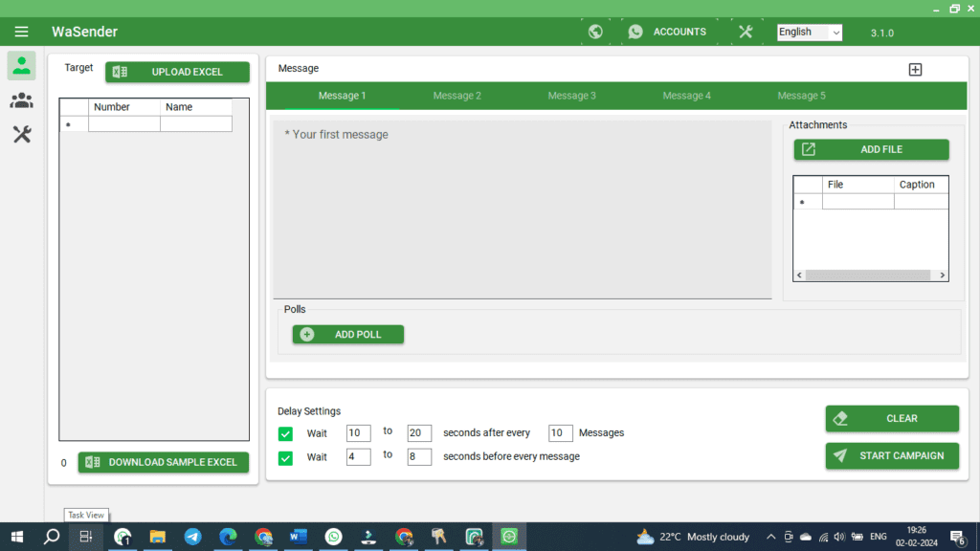Click Download Sample Excel button

tap(163, 462)
